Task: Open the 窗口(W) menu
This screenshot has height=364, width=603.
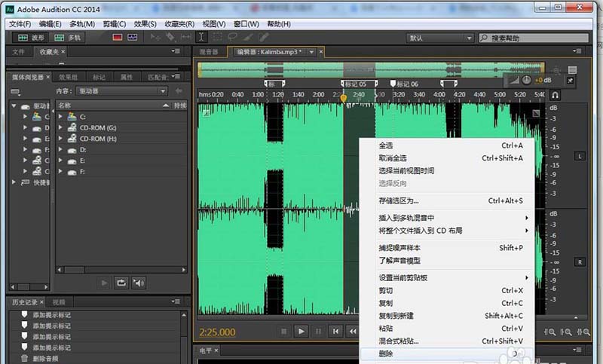Action: (x=246, y=24)
